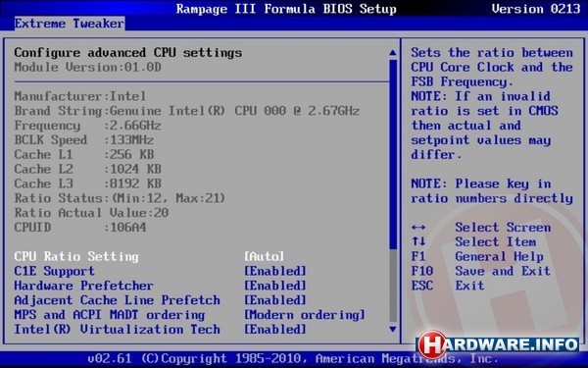Screen dimensions: 588x368
Task: Toggle Hardware Prefetcher [Enabled] value
Action: coord(275,286)
